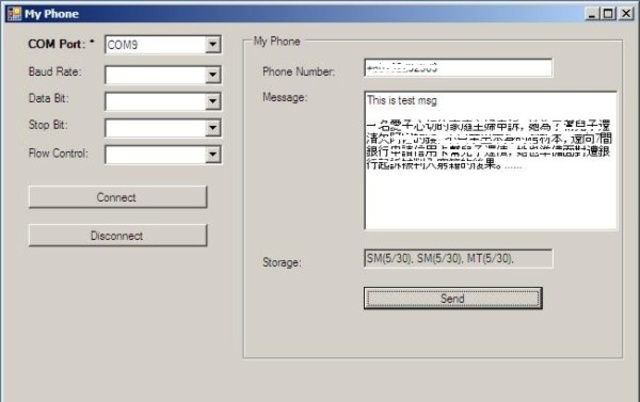This screenshot has width=640, height=402.
Task: Open the Stop Bit dropdown list
Action: pos(213,128)
